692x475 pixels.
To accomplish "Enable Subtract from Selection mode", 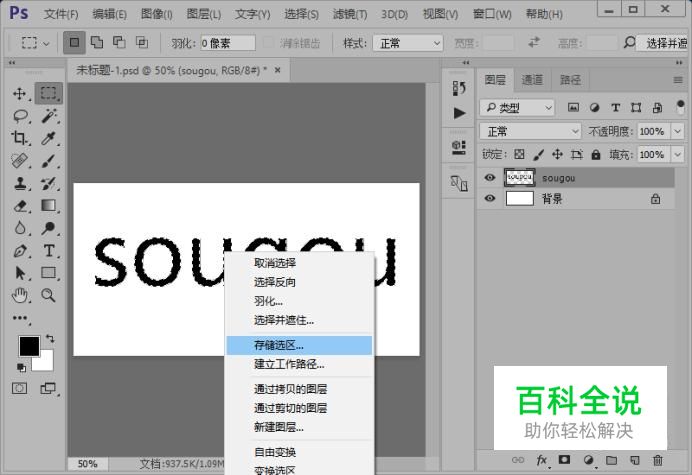I will 119,42.
